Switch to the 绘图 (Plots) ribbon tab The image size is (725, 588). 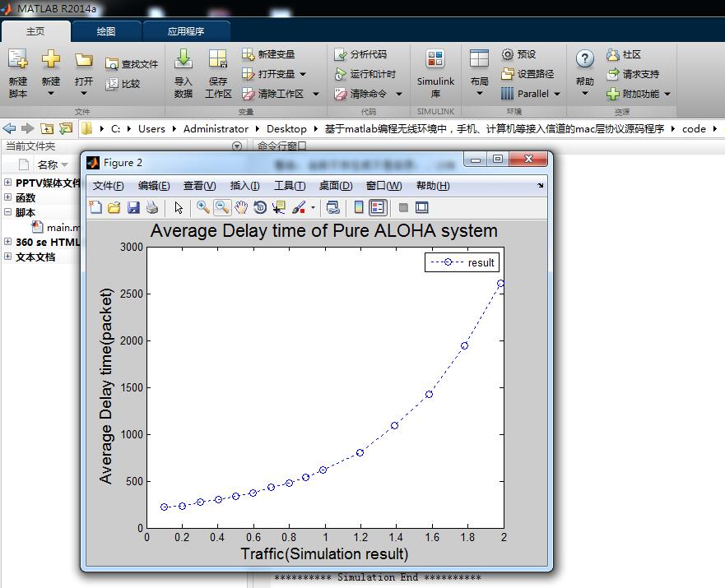pyautogui.click(x=106, y=31)
